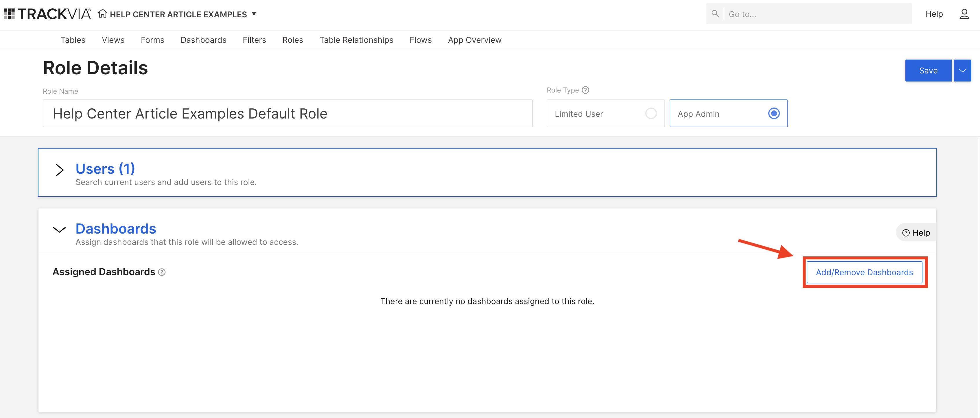
Task: Open the App Overview tab
Action: click(x=474, y=40)
